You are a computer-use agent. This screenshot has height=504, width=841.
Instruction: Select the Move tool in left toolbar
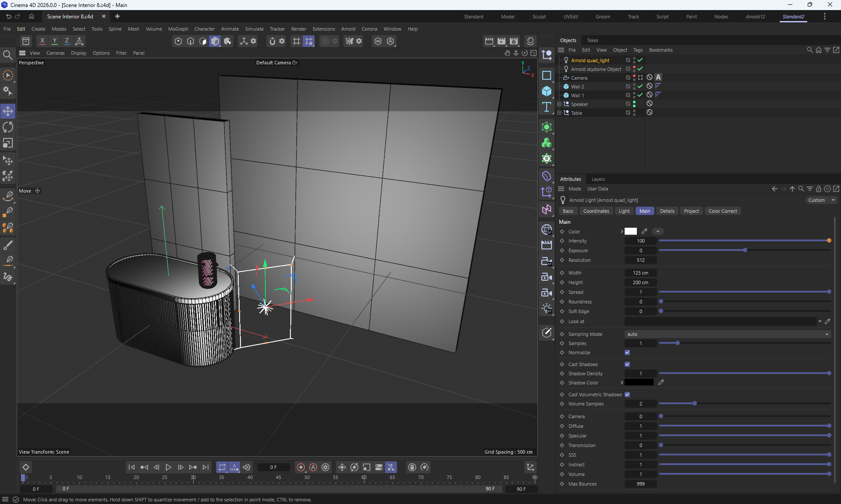click(8, 111)
